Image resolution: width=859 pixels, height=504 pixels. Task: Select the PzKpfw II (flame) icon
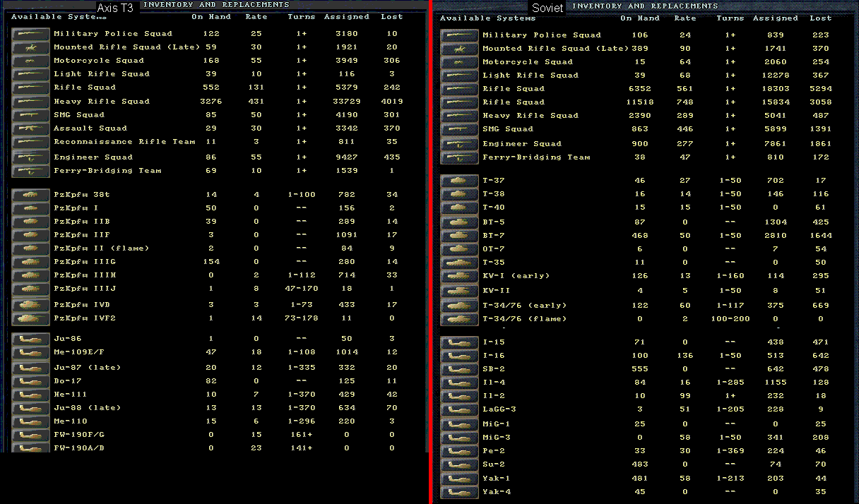[31, 248]
